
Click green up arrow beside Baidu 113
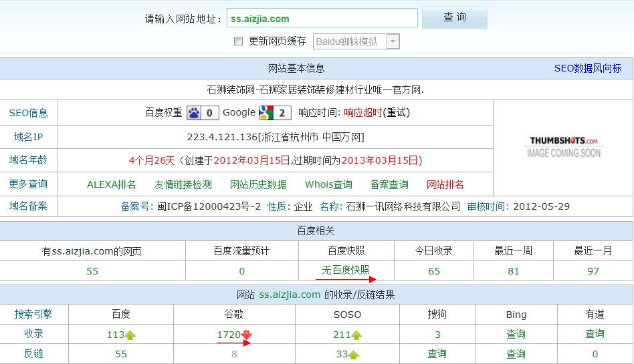pos(130,335)
